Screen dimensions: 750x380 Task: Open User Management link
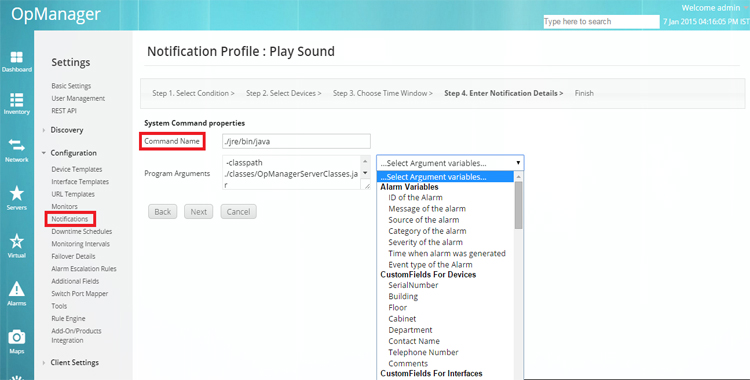tap(78, 99)
